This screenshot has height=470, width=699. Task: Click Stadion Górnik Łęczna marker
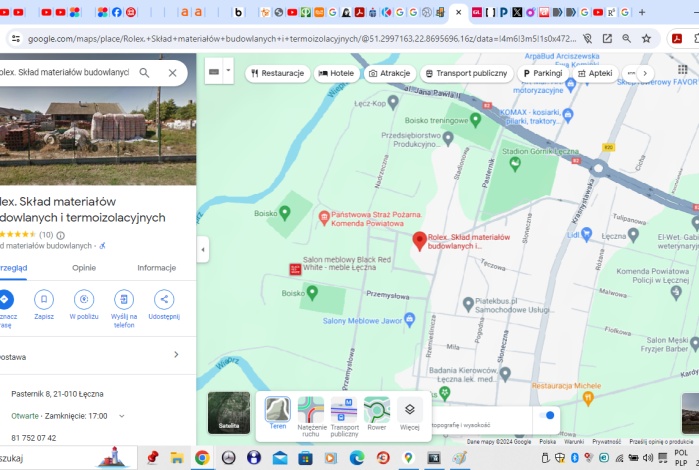coord(515,164)
